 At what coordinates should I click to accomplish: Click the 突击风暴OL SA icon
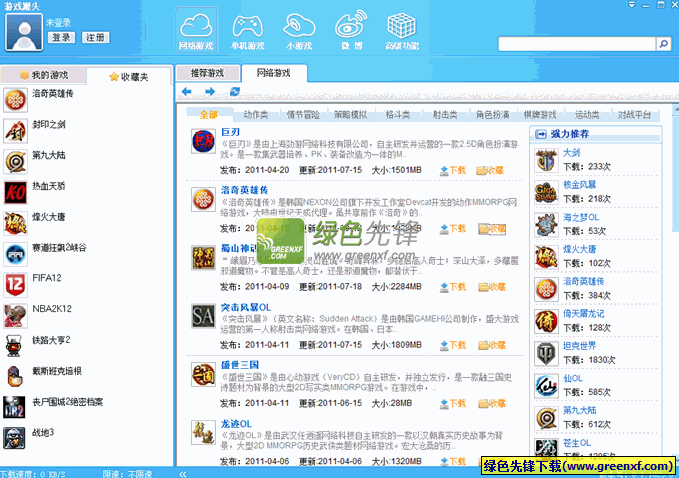click(203, 316)
